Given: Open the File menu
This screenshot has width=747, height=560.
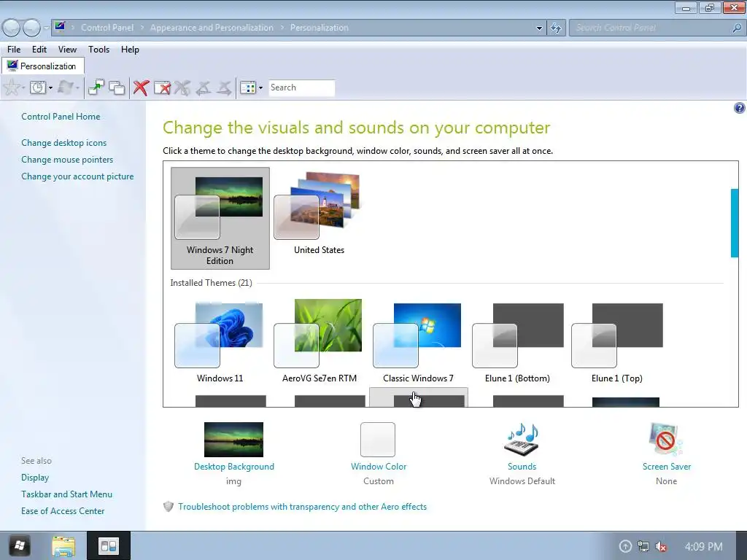Looking at the screenshot, I should point(14,50).
